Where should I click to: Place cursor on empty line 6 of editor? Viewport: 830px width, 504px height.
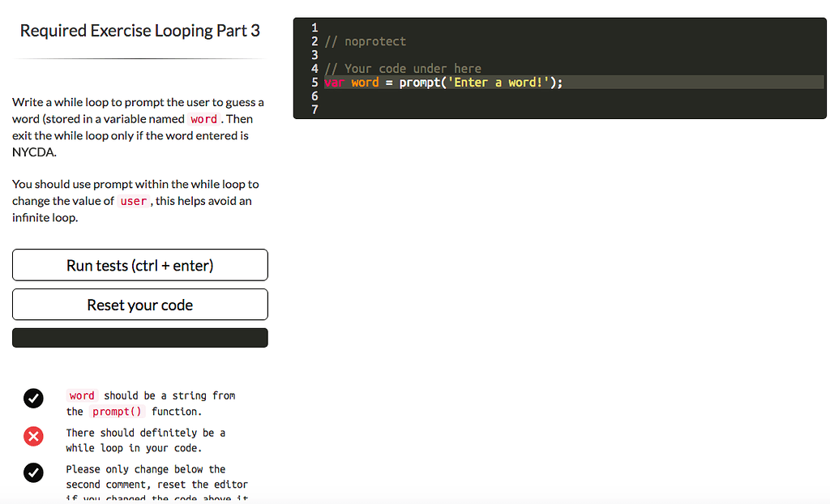486,96
